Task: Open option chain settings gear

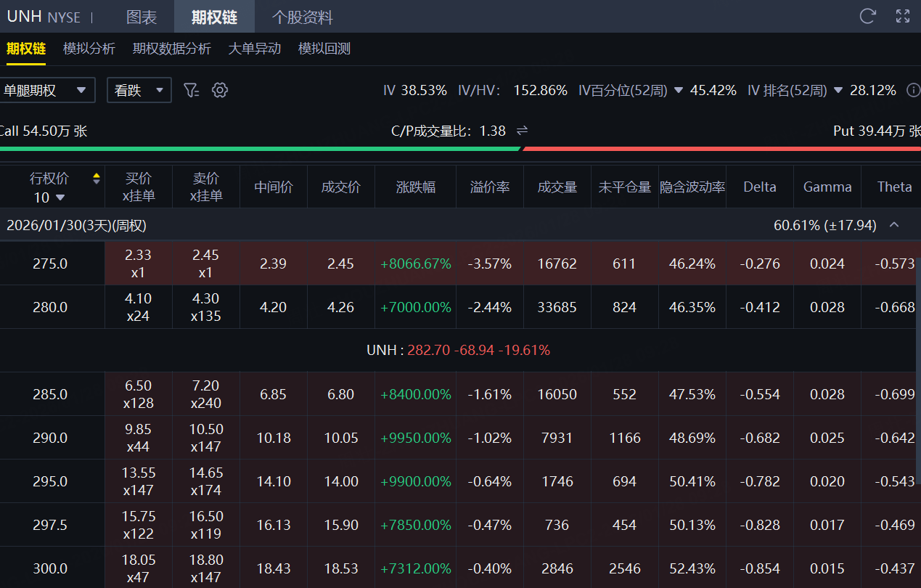Action: tap(220, 90)
